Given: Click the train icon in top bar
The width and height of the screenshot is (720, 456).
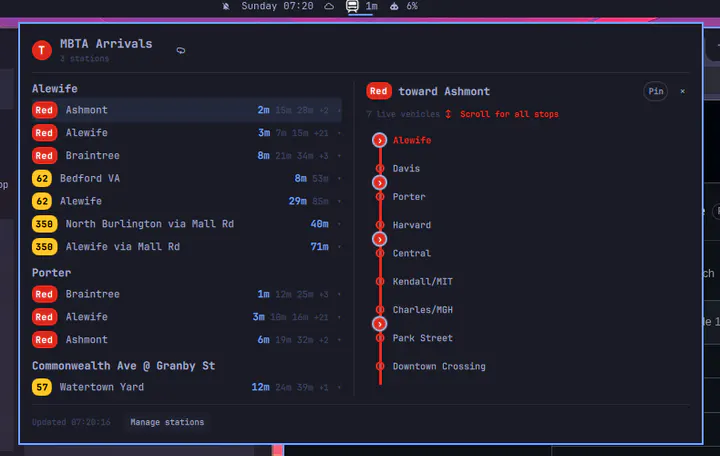Looking at the screenshot, I should click(352, 6).
